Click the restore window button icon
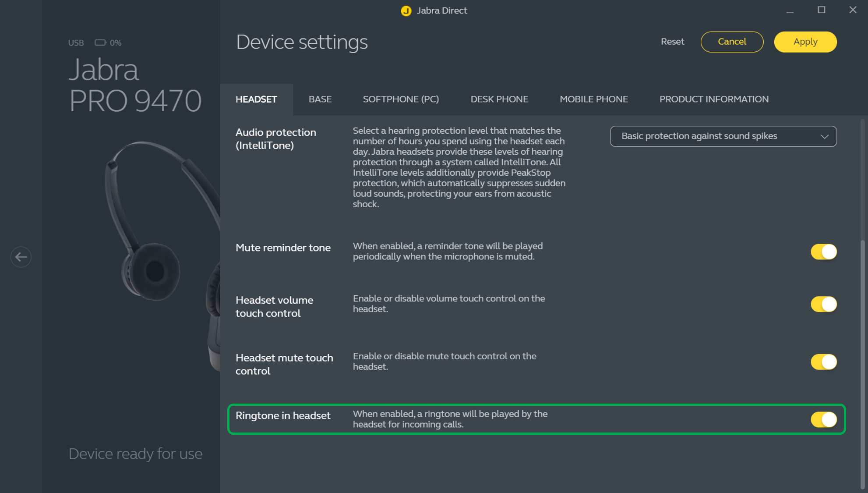This screenshot has width=868, height=493. click(822, 10)
